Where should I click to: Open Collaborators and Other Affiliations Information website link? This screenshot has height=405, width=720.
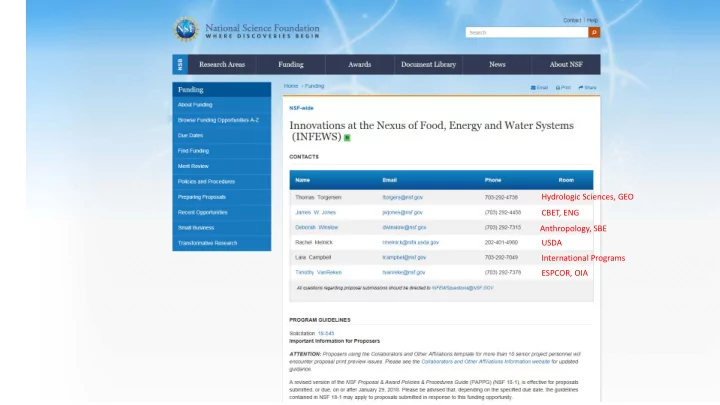click(485, 362)
